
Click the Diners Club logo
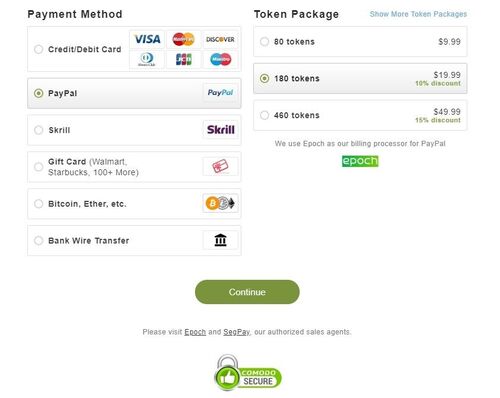click(x=147, y=60)
